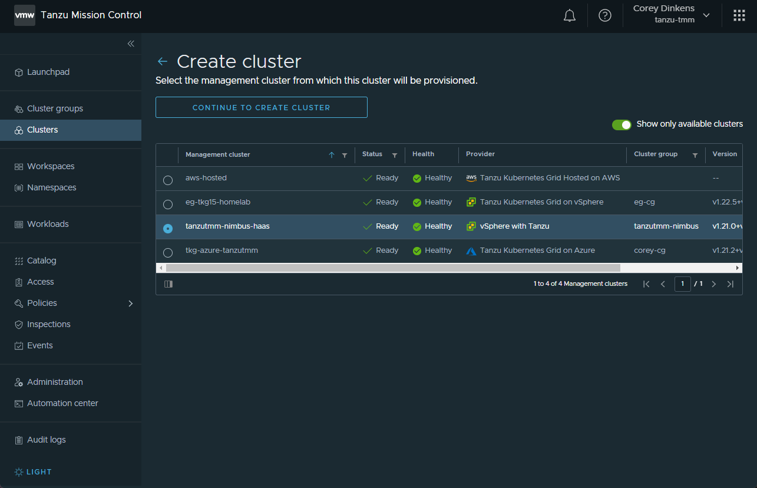Click vSphere icon in eg-tkg15-homelab row
Image resolution: width=757 pixels, height=488 pixels.
(471, 202)
